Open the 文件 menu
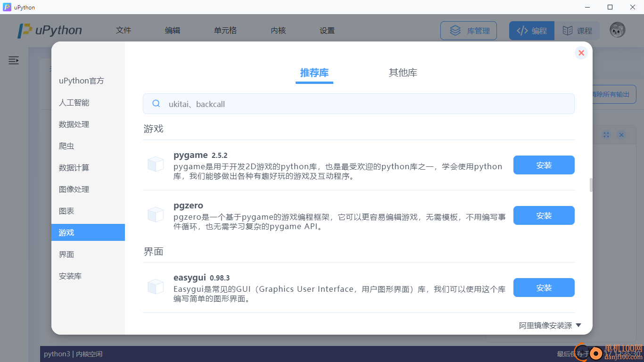644x362 pixels. (124, 30)
